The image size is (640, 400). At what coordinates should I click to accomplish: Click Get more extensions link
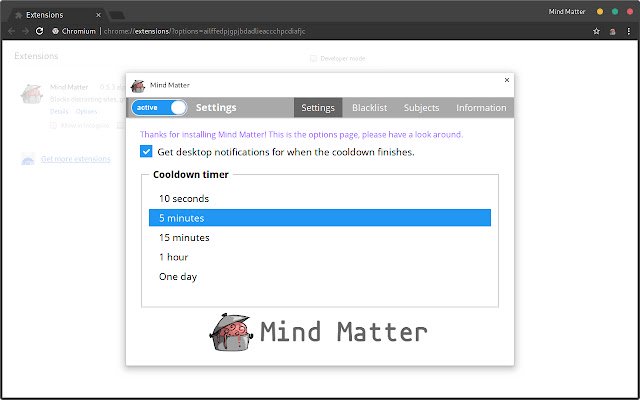pyautogui.click(x=76, y=159)
